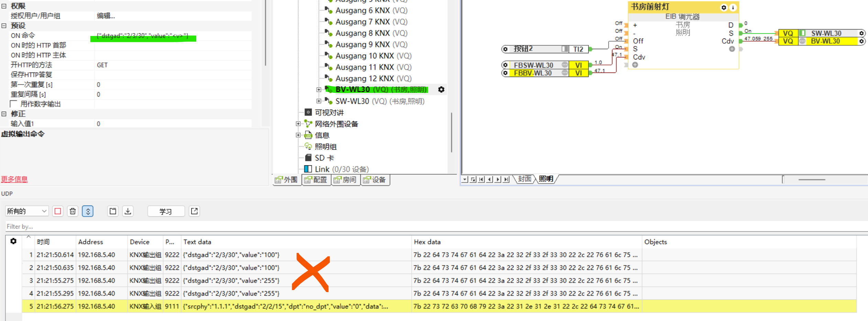This screenshot has height=321, width=868.
Task: Add output with plus on dimmer block's right side
Action: coord(732,49)
